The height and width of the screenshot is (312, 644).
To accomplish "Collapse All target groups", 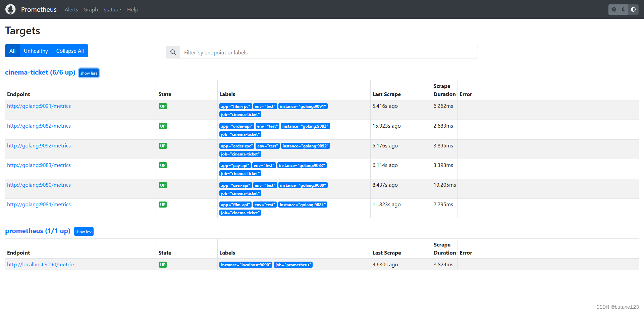I will [x=70, y=51].
